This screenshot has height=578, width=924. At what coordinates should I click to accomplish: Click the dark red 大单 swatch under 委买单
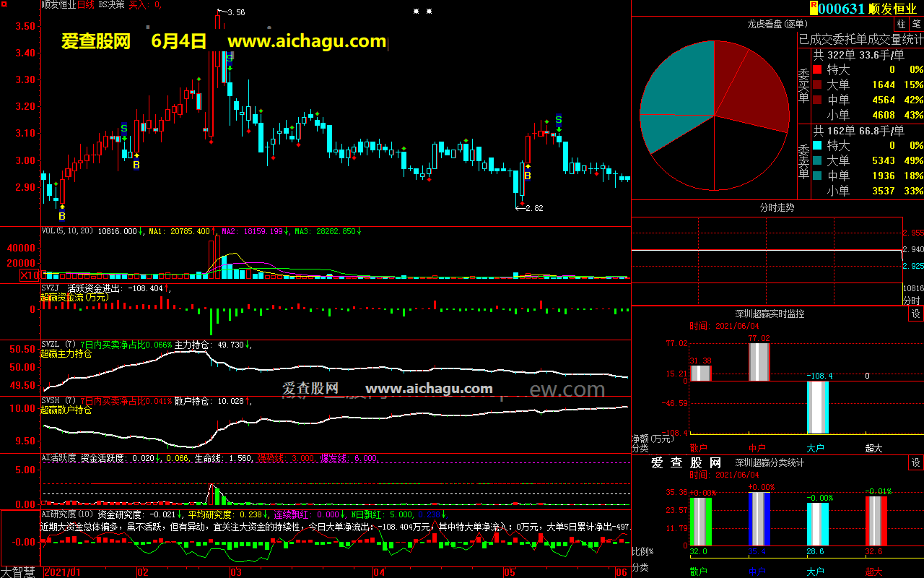point(817,85)
